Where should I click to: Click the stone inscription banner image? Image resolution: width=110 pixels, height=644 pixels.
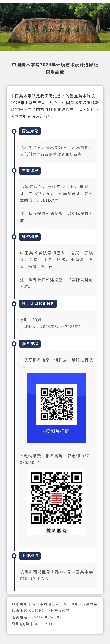[x=55, y=27]
